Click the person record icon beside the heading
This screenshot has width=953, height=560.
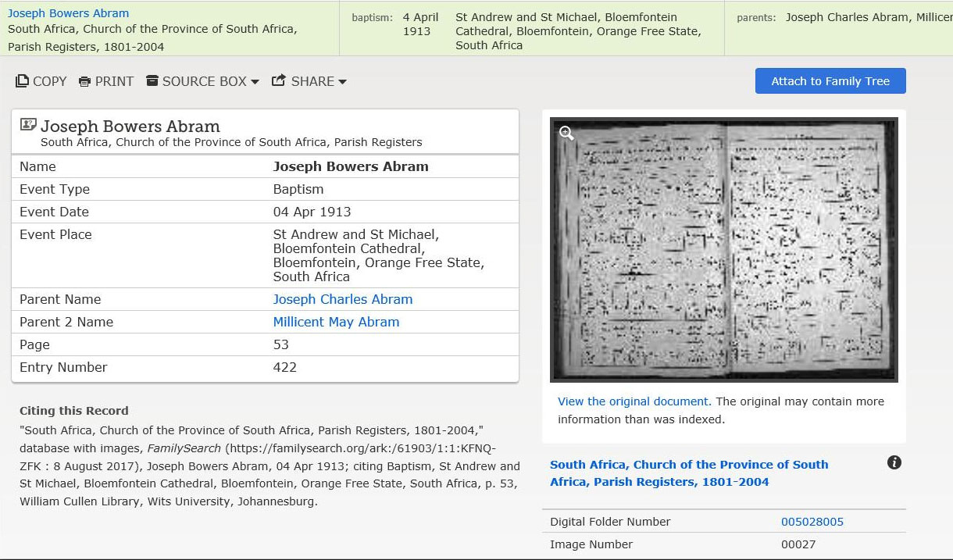[x=28, y=125]
